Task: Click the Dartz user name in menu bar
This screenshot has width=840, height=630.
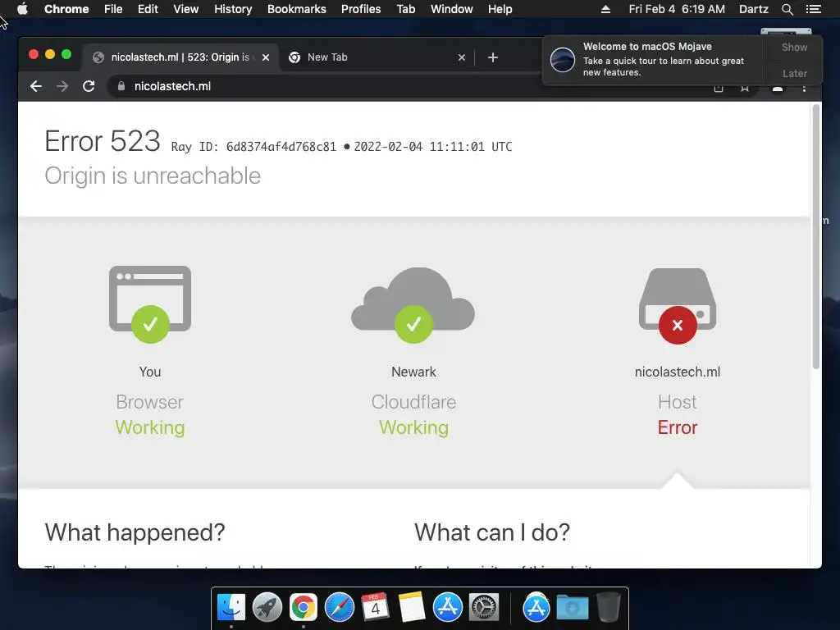Action: (x=754, y=9)
